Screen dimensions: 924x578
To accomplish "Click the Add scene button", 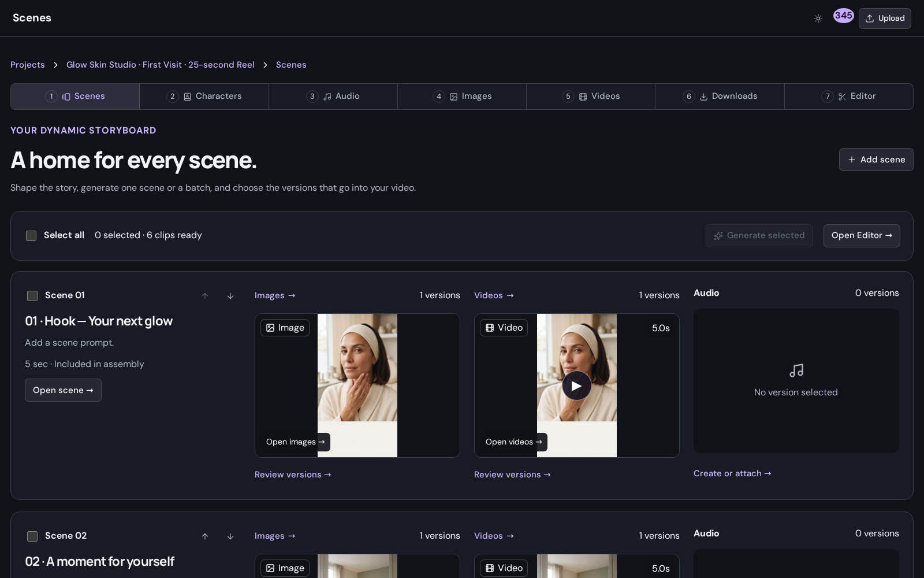I will [876, 160].
